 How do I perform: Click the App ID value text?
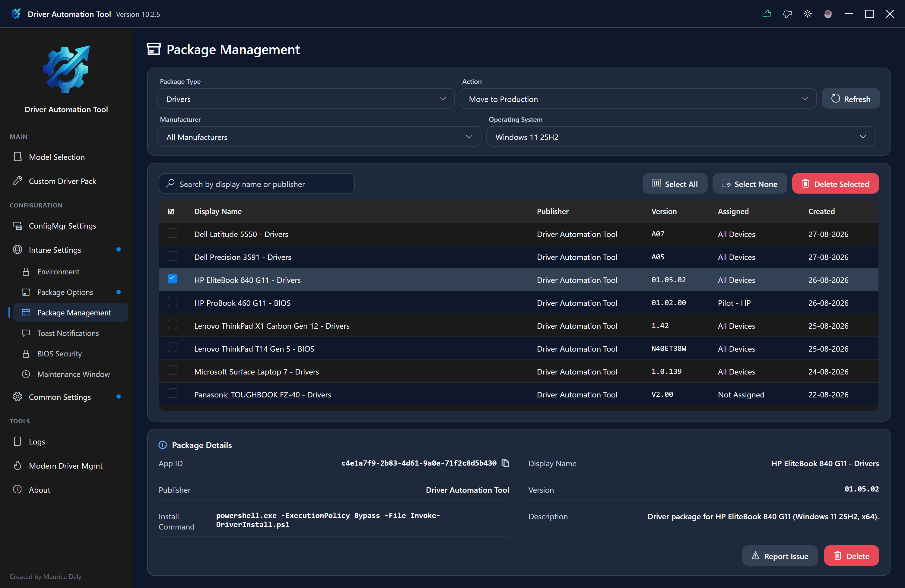(419, 463)
